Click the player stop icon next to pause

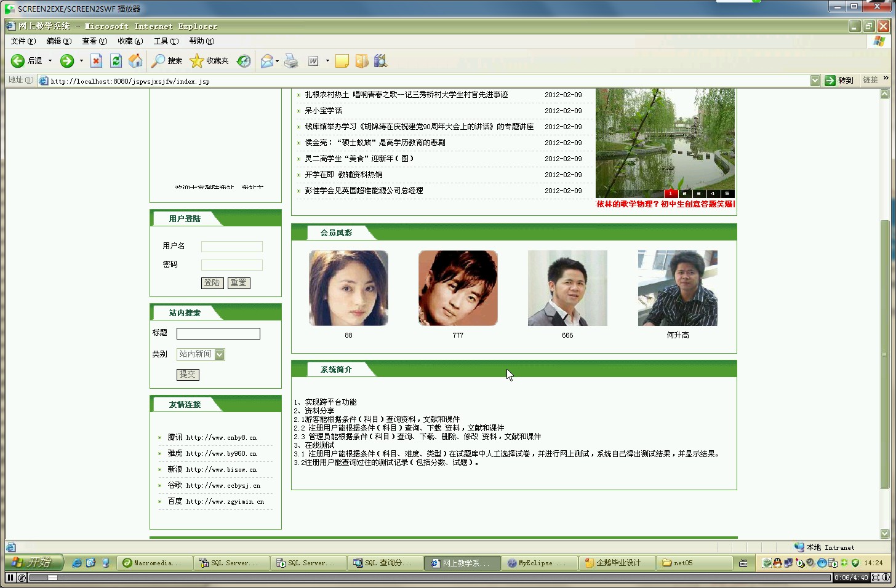tap(22, 578)
